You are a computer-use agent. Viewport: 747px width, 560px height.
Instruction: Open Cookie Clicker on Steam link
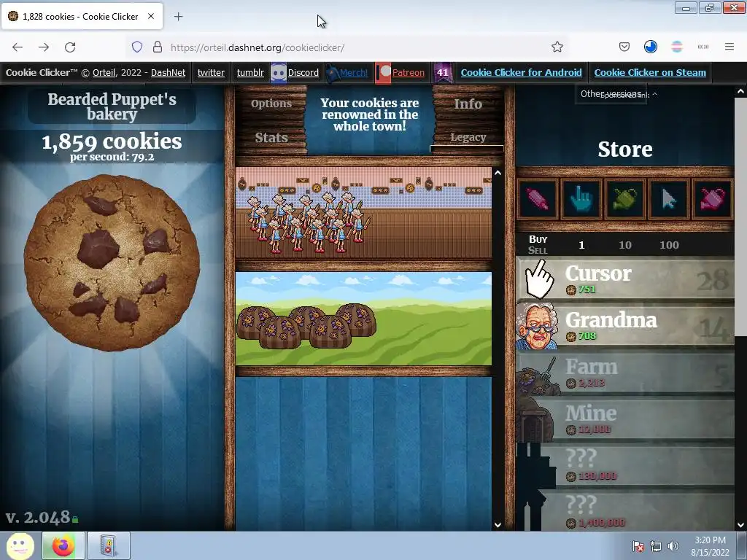click(650, 73)
